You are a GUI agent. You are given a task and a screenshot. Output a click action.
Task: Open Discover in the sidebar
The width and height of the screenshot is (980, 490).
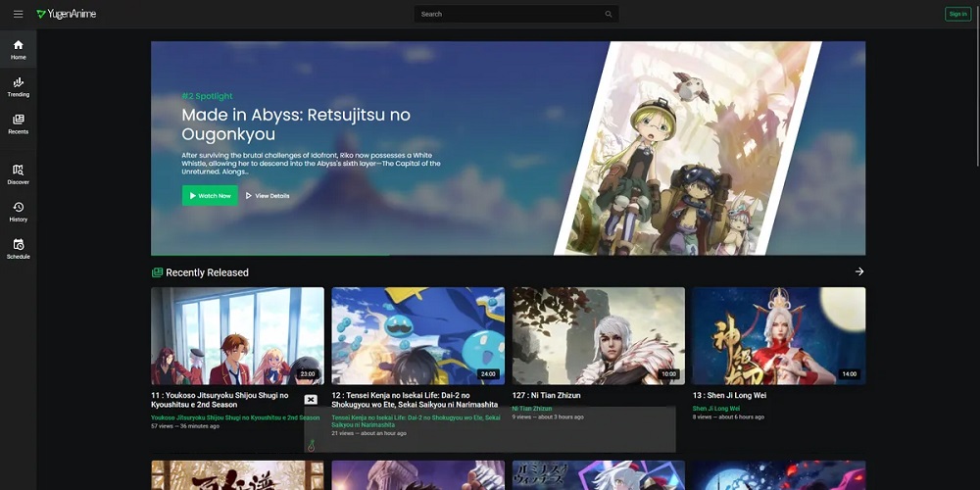coord(18,174)
